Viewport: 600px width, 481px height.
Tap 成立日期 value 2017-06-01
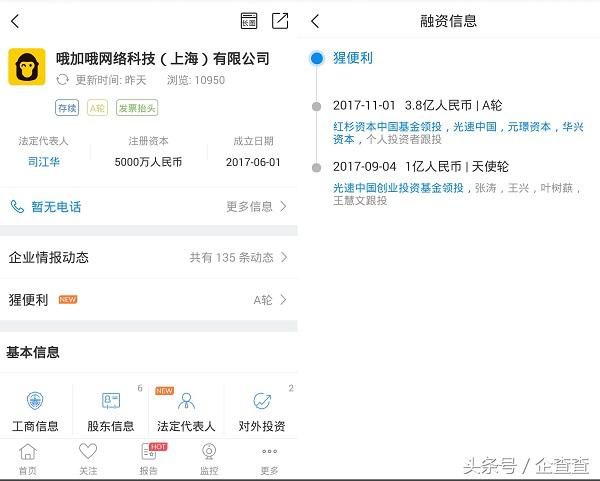tap(253, 162)
